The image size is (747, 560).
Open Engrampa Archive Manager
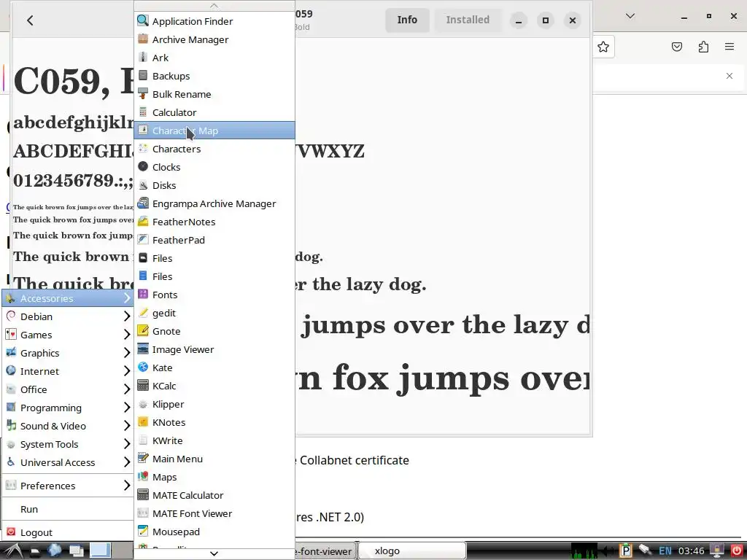coord(214,203)
